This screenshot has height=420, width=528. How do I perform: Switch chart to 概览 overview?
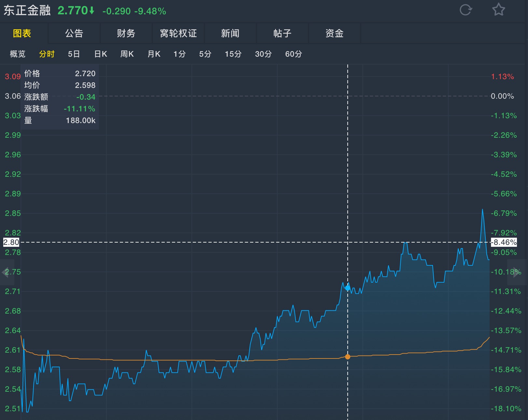pyautogui.click(x=18, y=54)
